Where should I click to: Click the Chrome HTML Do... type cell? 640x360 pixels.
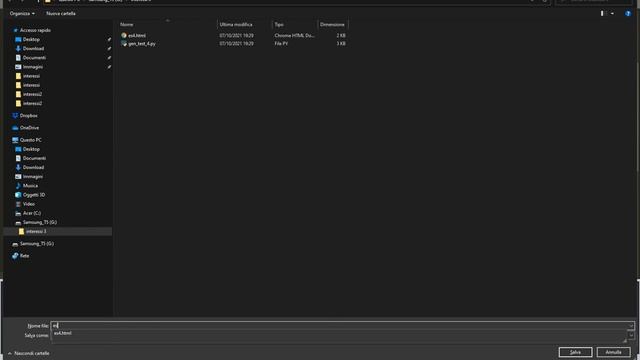[294, 36]
